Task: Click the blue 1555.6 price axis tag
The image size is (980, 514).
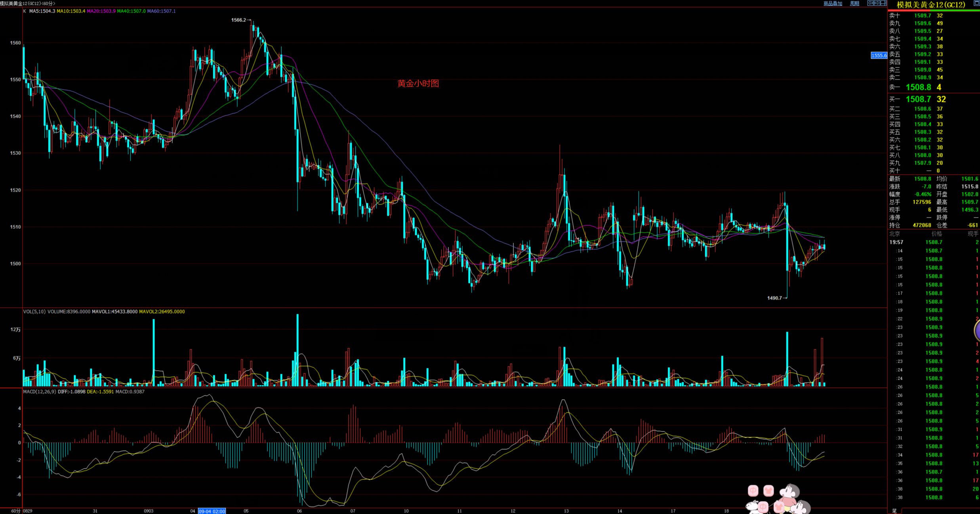Action: coord(879,55)
